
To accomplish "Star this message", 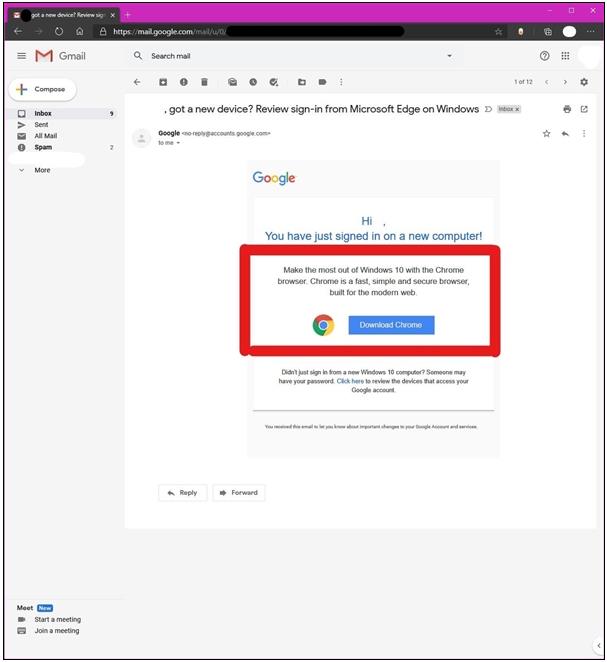I will [547, 134].
